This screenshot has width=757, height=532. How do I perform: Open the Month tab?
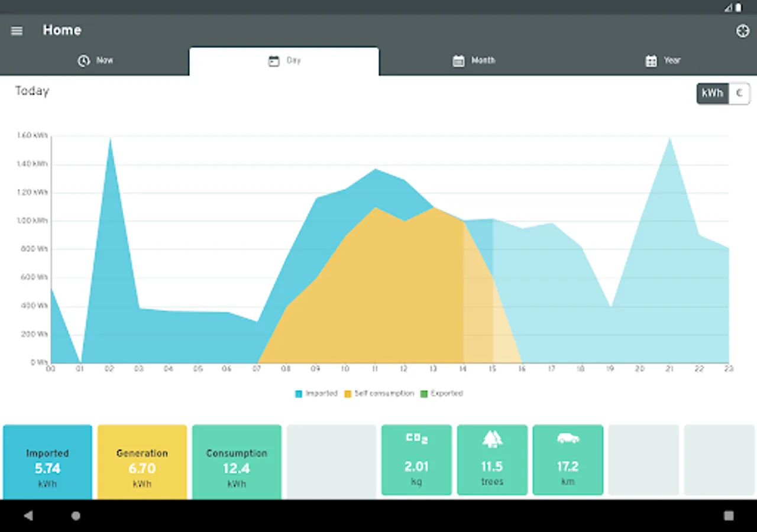tap(473, 61)
